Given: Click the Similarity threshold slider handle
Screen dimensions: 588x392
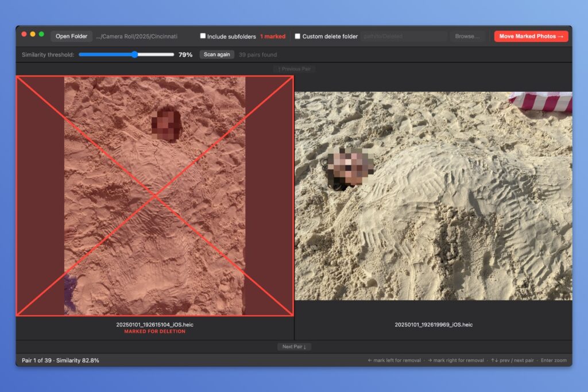Looking at the screenshot, I should (134, 55).
